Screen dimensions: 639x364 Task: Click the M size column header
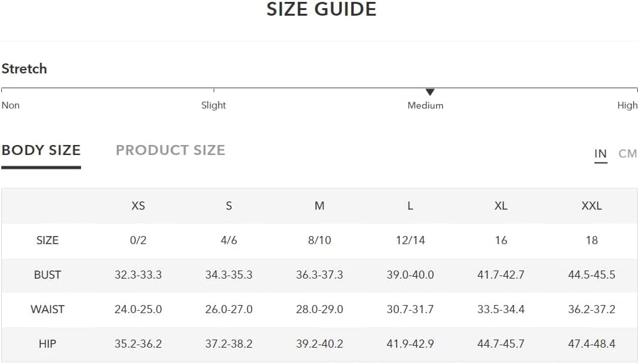point(319,206)
